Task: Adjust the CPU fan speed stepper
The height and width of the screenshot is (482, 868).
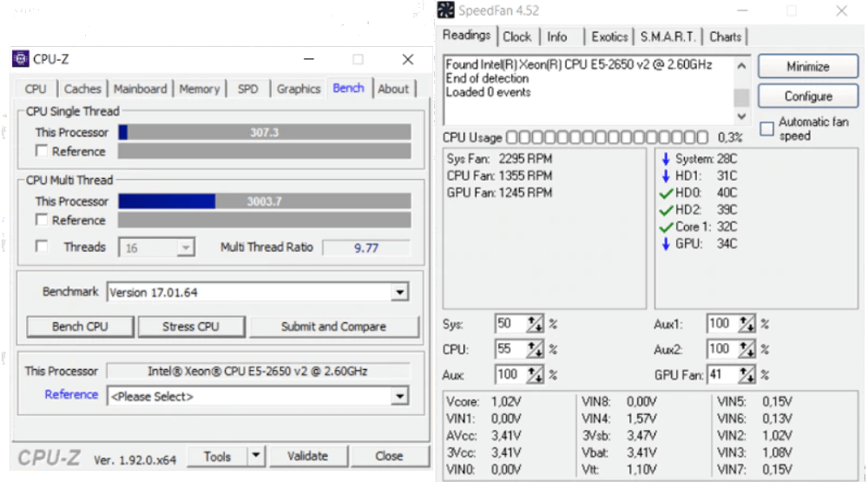Action: 535,349
